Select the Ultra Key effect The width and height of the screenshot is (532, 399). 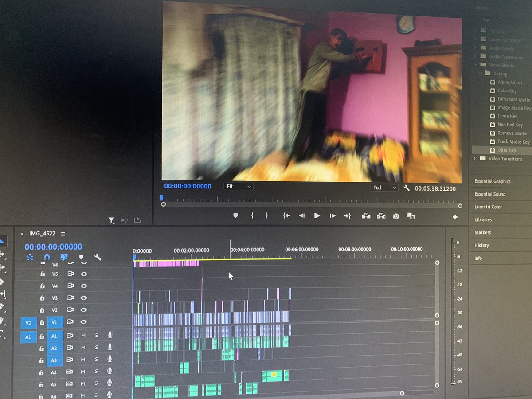[x=505, y=150]
